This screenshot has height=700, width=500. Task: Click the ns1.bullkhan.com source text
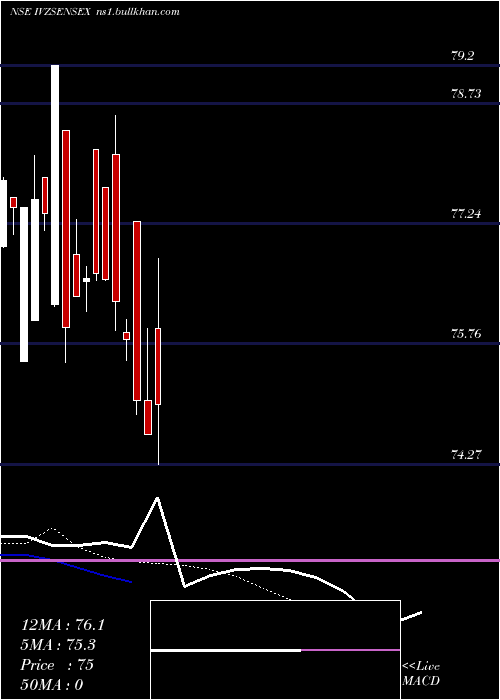coord(138,12)
